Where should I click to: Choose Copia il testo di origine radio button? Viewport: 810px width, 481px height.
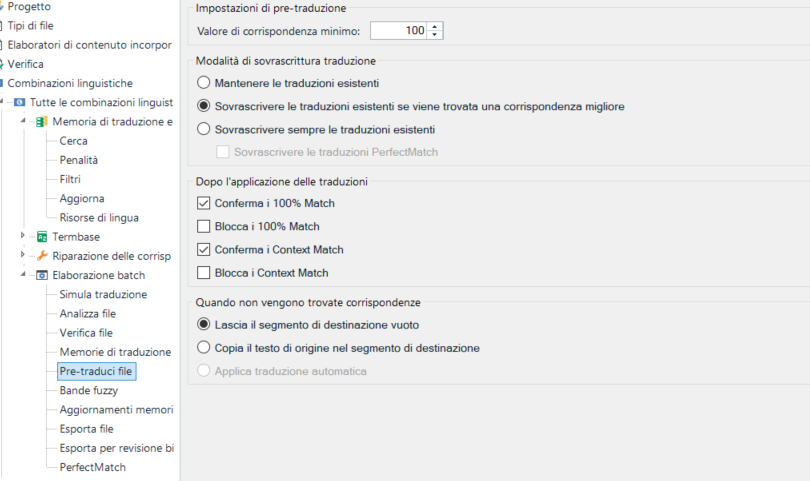click(204, 347)
